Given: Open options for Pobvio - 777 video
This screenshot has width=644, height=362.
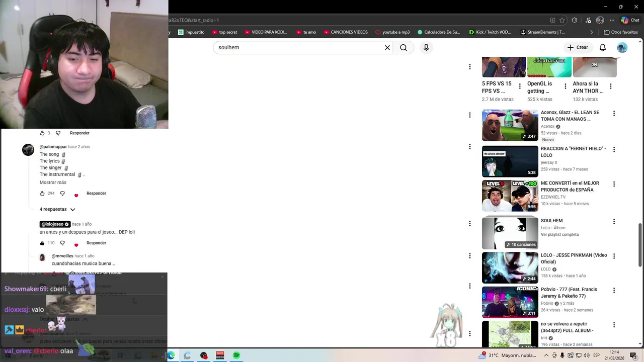Looking at the screenshot, I should [614, 291].
